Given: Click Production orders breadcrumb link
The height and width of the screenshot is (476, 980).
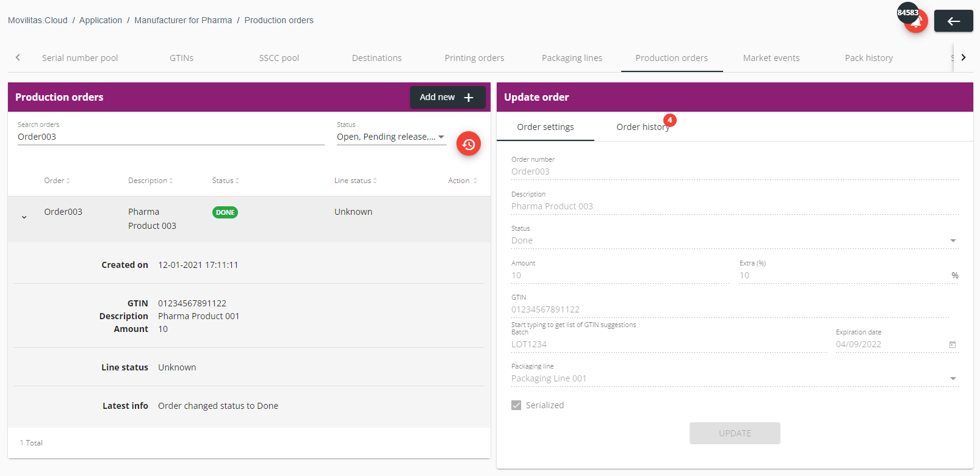Looking at the screenshot, I should coord(279,20).
